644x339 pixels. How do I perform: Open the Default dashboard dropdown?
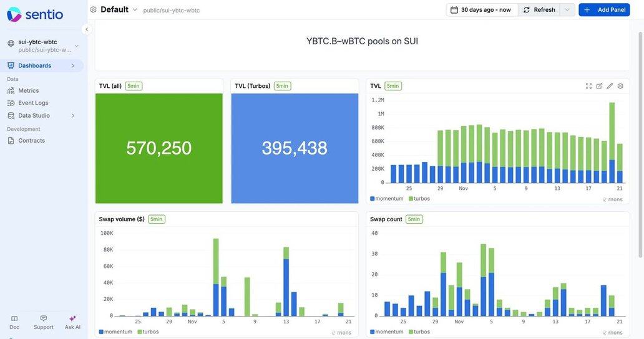[135, 9]
